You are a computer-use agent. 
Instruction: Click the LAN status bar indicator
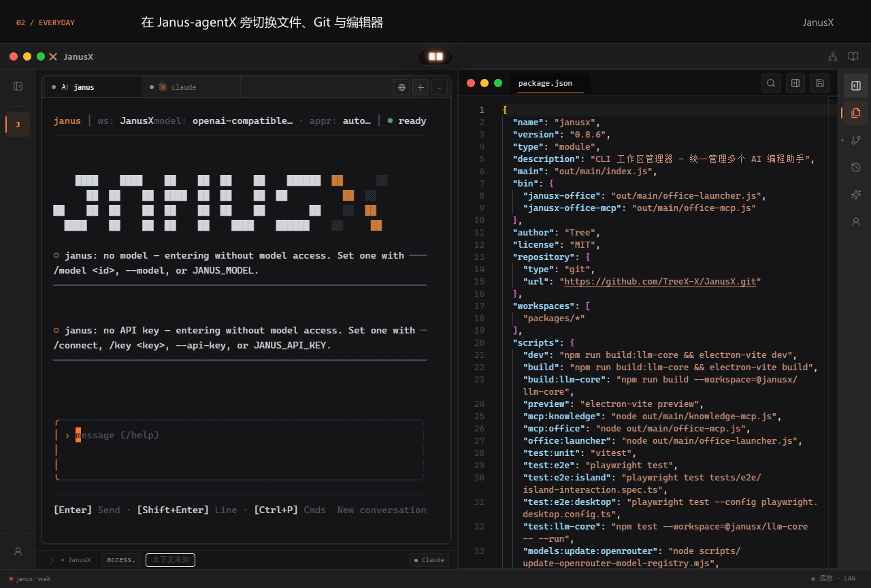pos(850,578)
